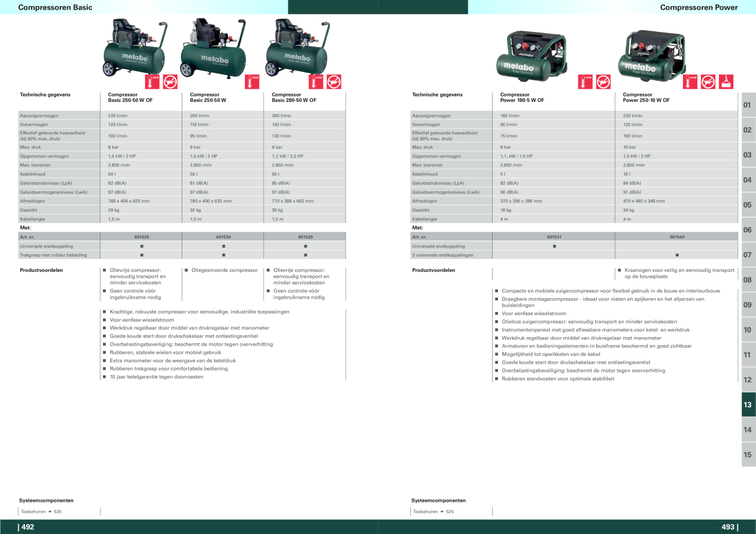Click the '280 l/min' Aanzuigvermogen value

point(281,115)
